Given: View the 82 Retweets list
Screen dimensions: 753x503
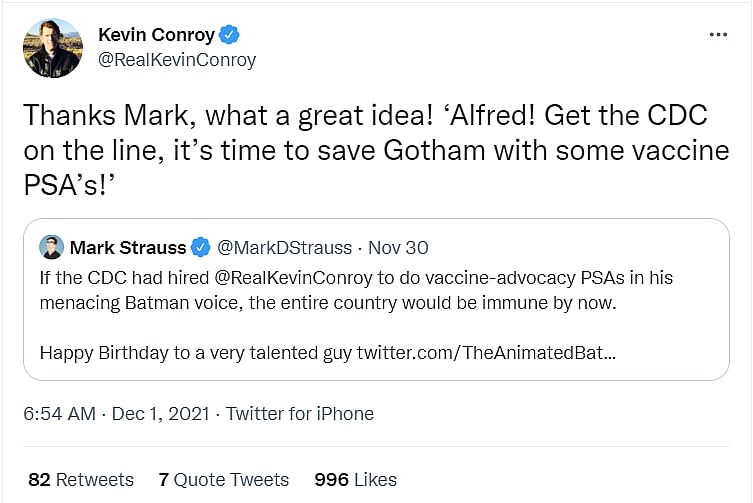Looking at the screenshot, I should click(81, 480).
